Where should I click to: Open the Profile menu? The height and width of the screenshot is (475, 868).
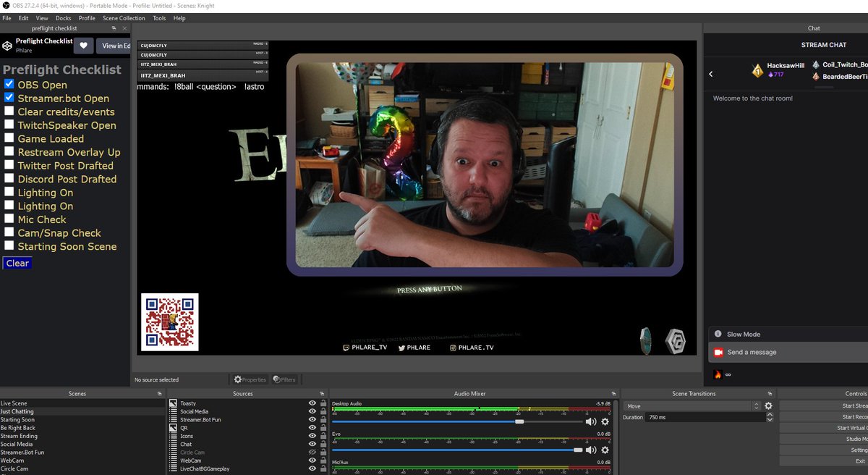coord(87,18)
